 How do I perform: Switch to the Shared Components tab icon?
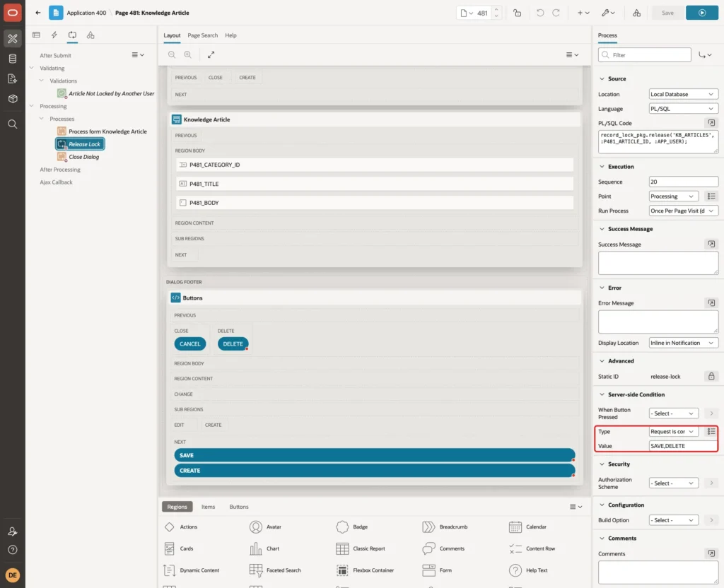click(90, 35)
